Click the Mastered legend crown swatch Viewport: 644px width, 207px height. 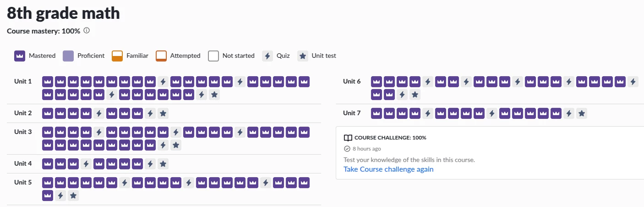pos(19,56)
